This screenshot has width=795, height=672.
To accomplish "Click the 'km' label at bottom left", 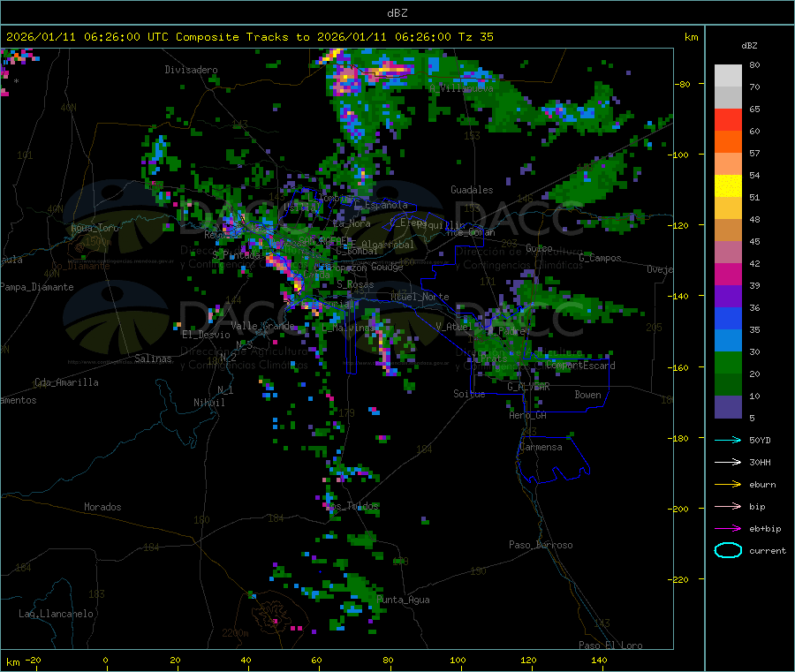I will coord(12,662).
